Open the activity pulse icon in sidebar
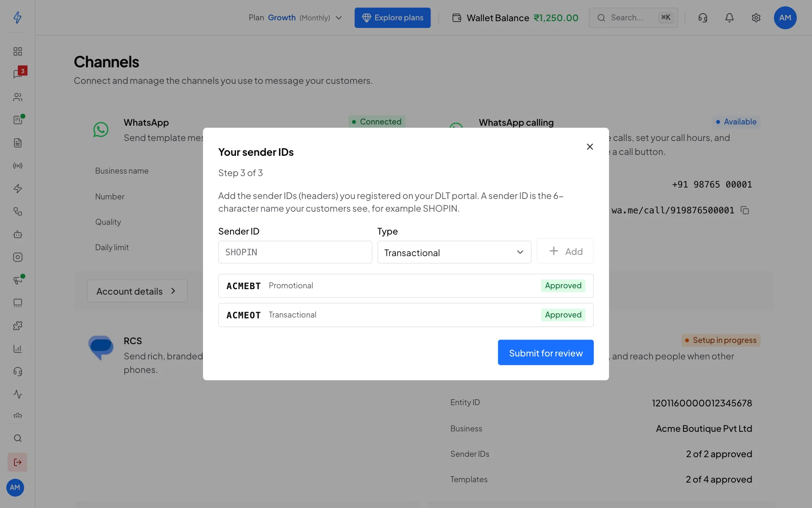Viewport: 812px width, 508px height. (x=17, y=394)
